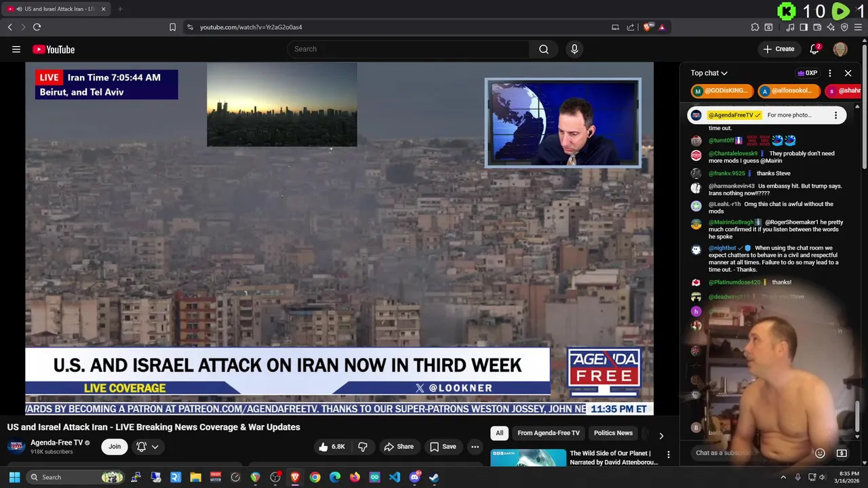Go to the YouTube home logo

54,49
